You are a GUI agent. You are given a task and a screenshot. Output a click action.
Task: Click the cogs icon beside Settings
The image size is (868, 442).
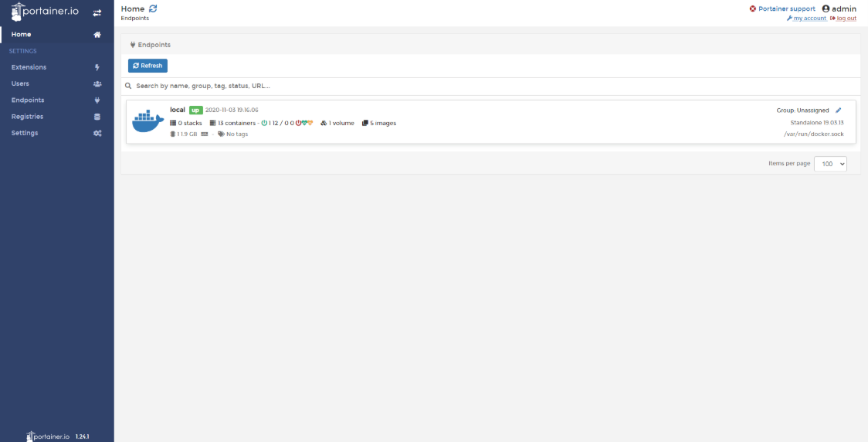coord(97,134)
